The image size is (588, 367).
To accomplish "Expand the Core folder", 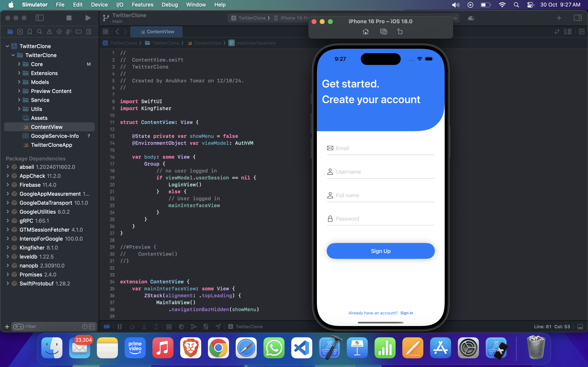I will [19, 64].
